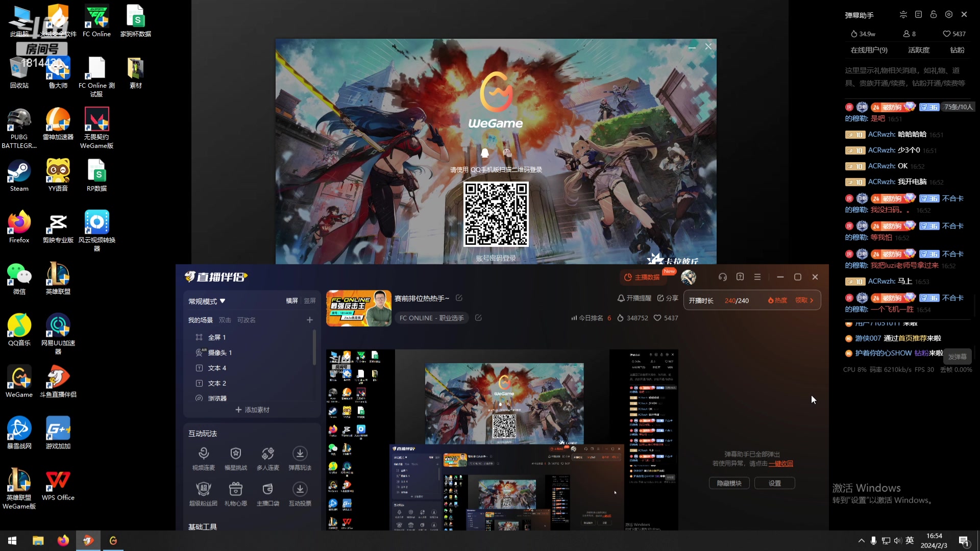Open the 福星挑战 challenge icon

pyautogui.click(x=235, y=454)
